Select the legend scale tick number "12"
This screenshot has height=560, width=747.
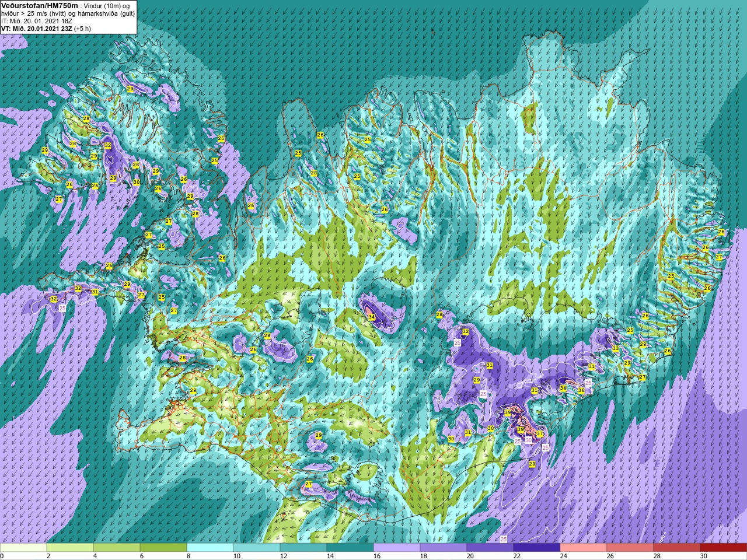284,556
